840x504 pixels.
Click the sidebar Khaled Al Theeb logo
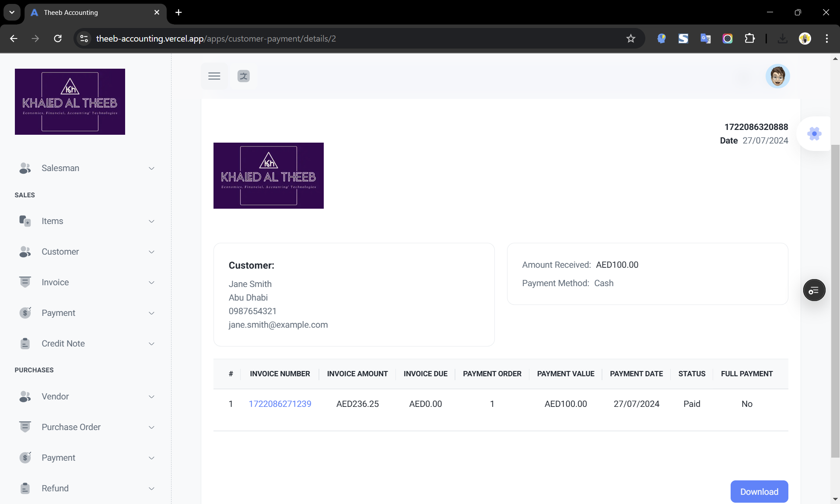pyautogui.click(x=70, y=101)
